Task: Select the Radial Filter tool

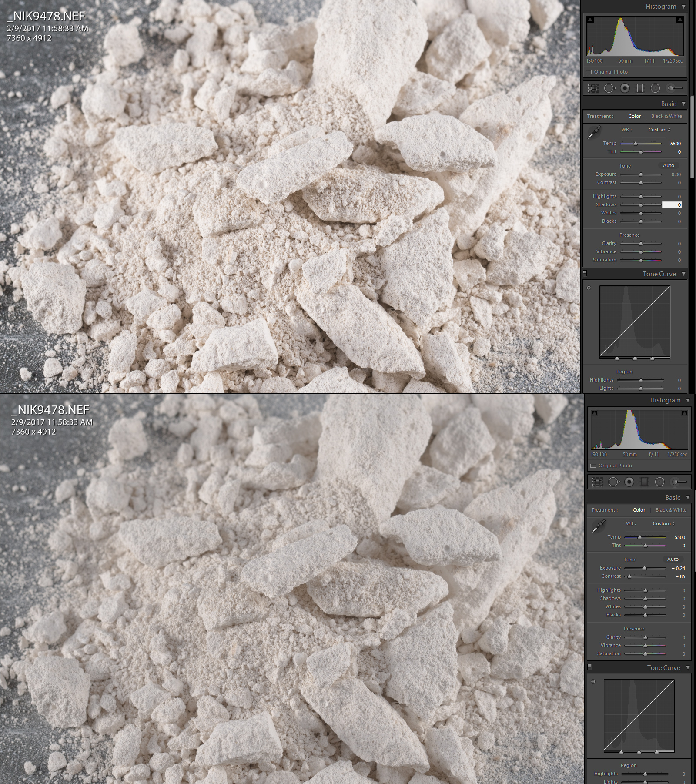Action: pyautogui.click(x=655, y=88)
